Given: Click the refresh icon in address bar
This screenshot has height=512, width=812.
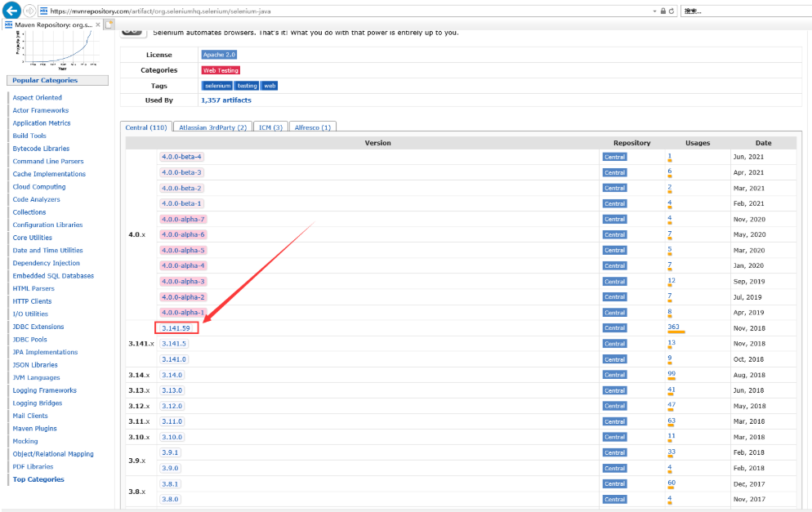Looking at the screenshot, I should click(671, 11).
